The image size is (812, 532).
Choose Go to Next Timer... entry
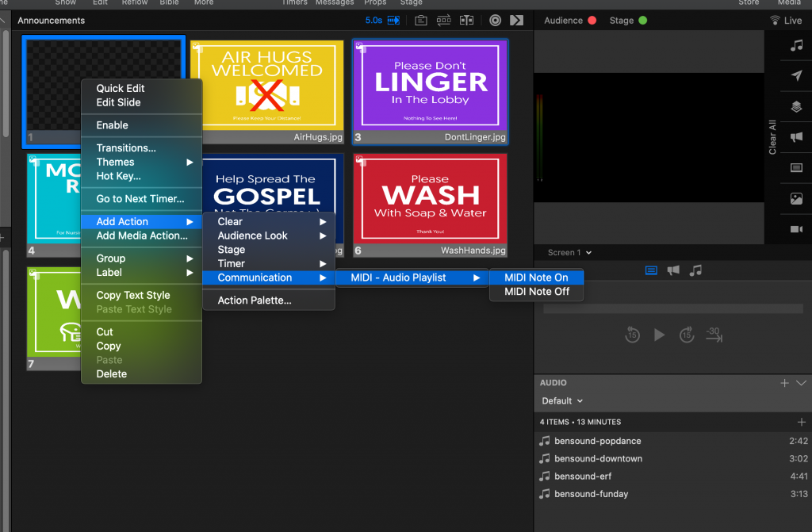[141, 198]
